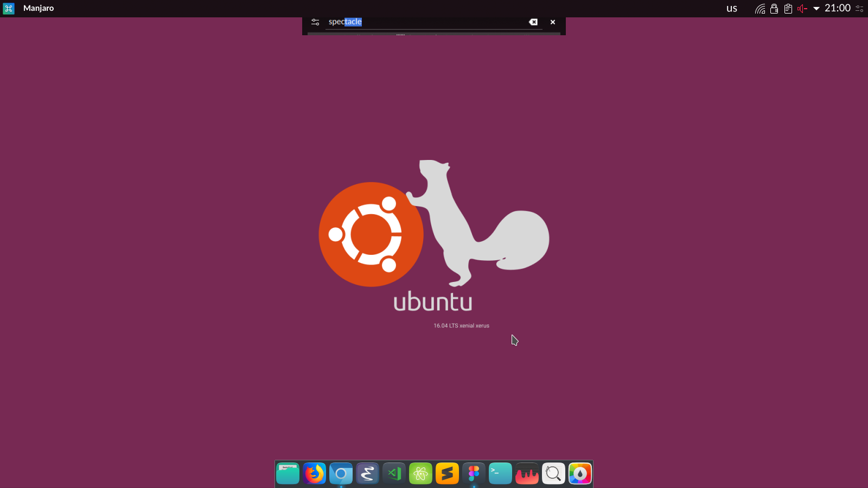Open the file manager from the dock

pos(288,474)
